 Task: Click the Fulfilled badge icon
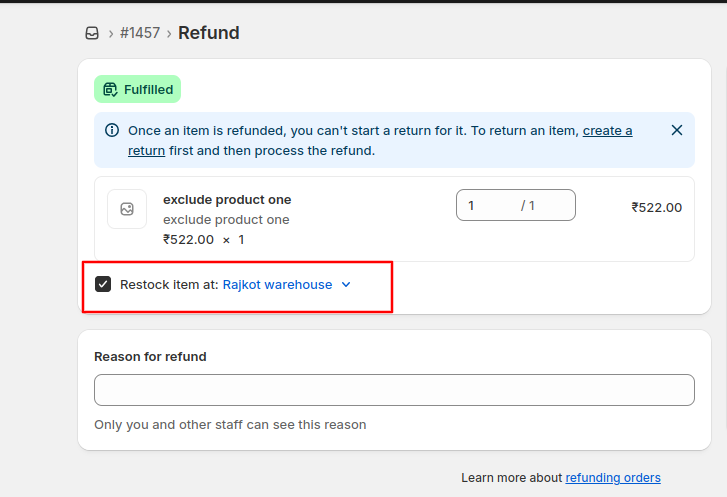[x=110, y=89]
